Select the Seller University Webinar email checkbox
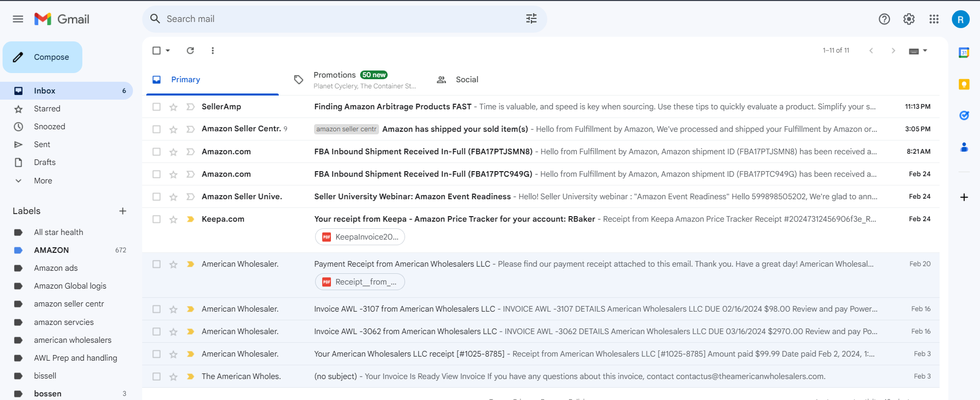The height and width of the screenshot is (400, 980). [x=157, y=197]
